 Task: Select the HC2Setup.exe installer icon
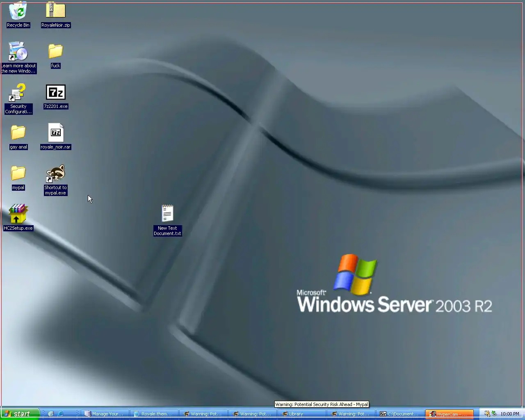point(18,217)
